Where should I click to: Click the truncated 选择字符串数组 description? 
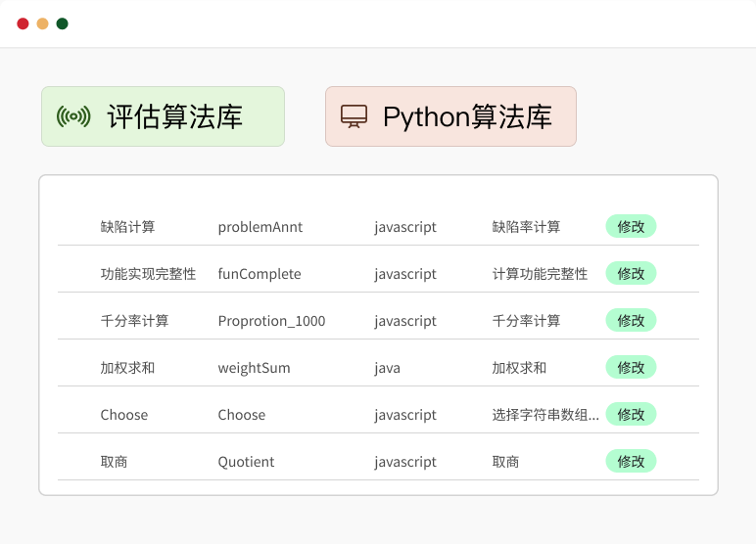click(x=545, y=415)
